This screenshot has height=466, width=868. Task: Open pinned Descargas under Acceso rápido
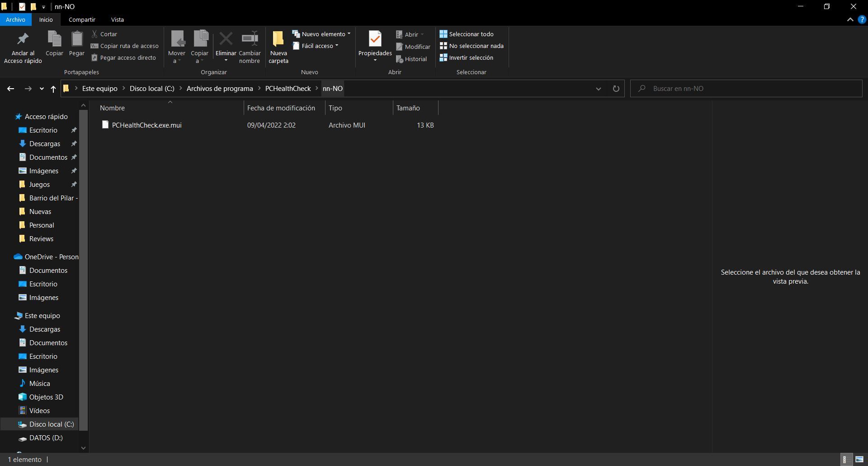coord(44,144)
